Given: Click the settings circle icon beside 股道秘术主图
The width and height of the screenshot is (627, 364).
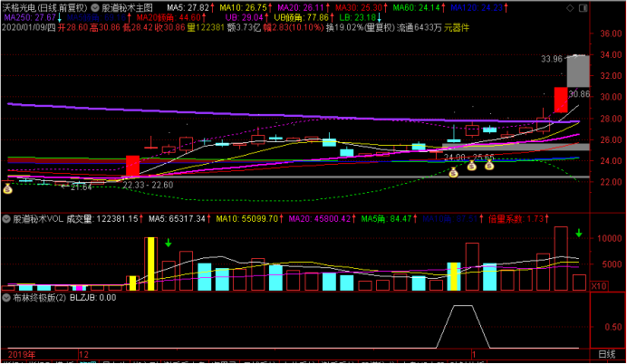Looking at the screenshot, I should pos(95,6).
